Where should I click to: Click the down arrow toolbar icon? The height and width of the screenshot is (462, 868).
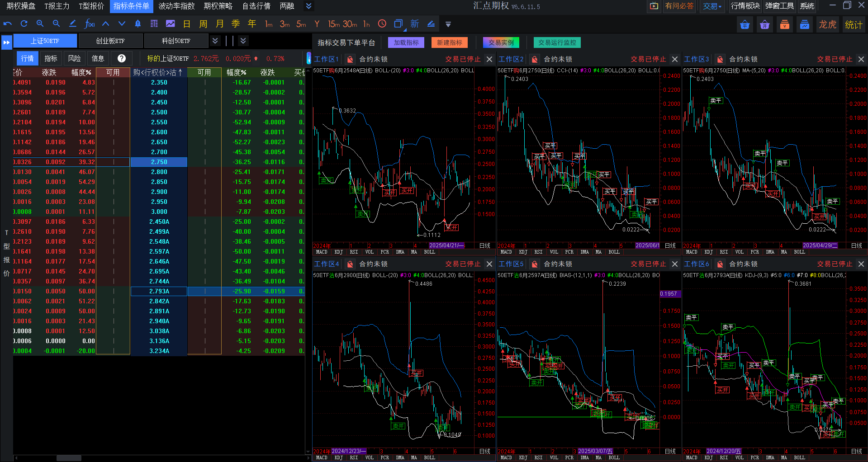pyautogui.click(x=122, y=24)
